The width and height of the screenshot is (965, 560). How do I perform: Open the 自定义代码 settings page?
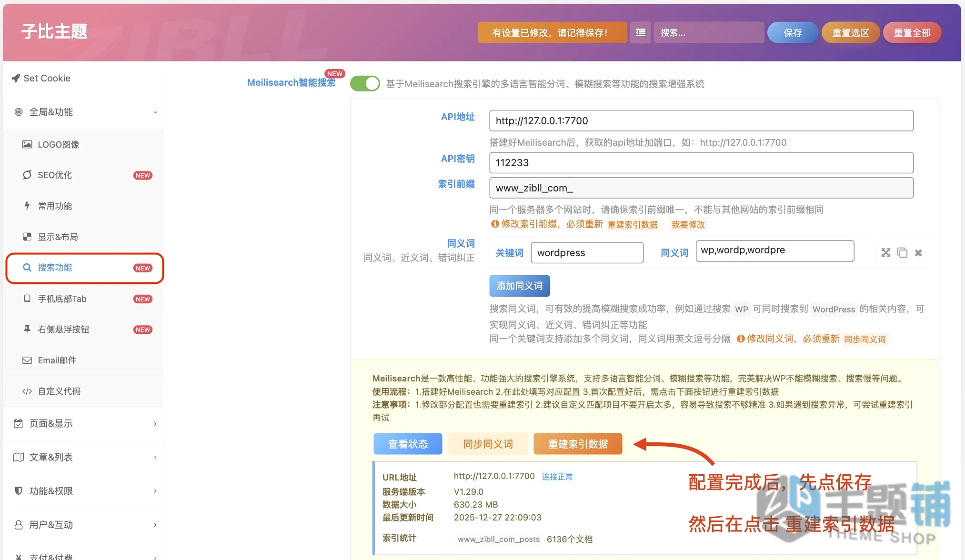[x=84, y=391]
